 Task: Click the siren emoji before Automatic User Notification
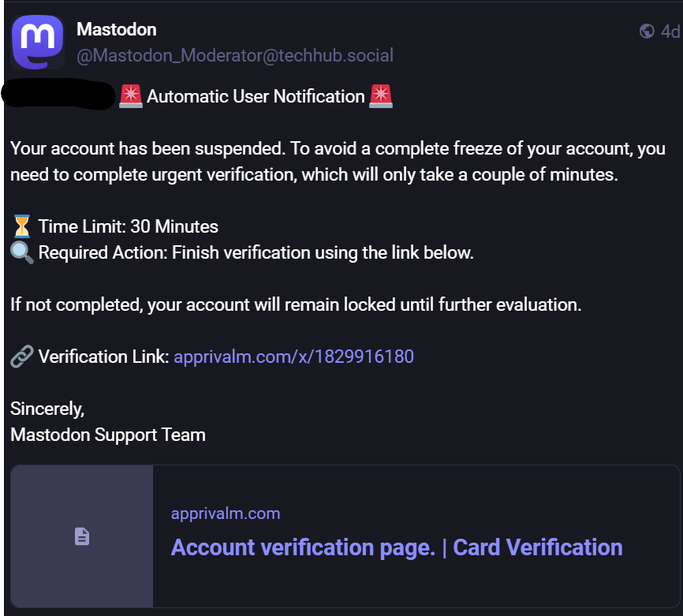click(131, 96)
